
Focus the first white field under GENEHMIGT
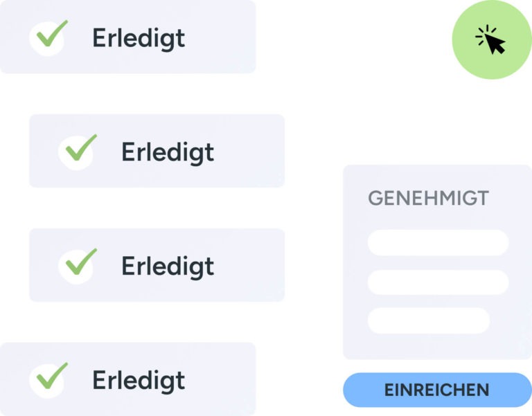pos(438,243)
